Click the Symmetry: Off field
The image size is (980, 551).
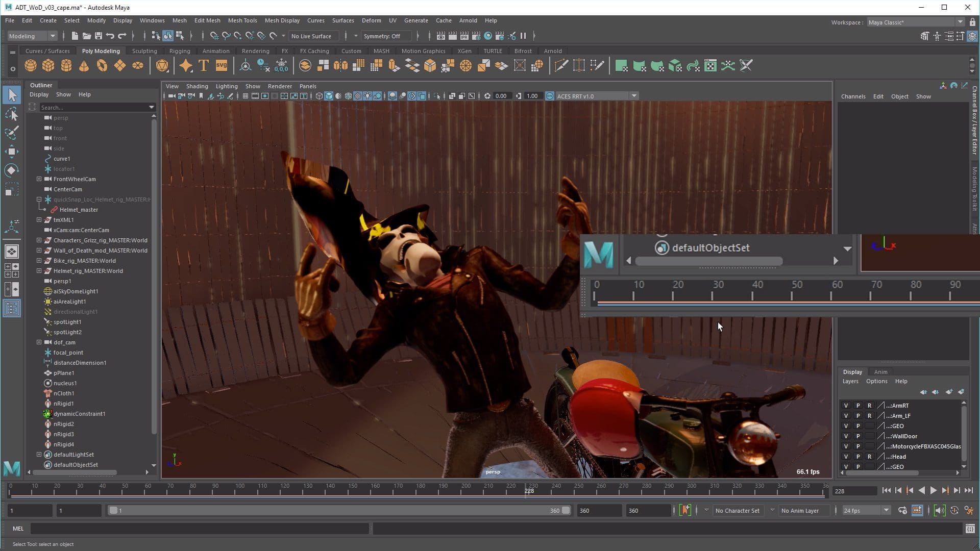coord(385,36)
